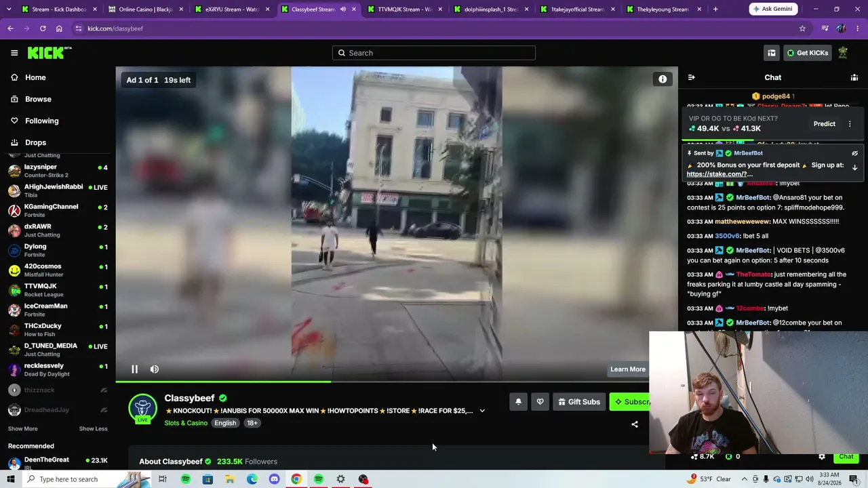
Task: Open Discord from the taskbar
Action: [274, 479]
